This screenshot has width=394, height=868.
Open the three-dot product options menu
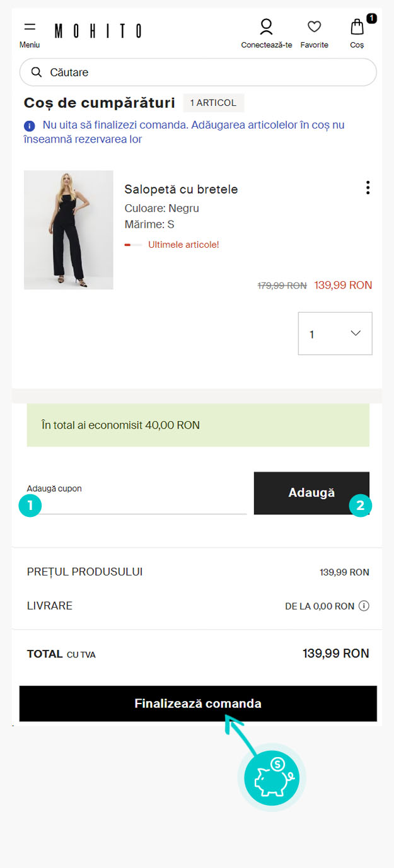pos(368,188)
